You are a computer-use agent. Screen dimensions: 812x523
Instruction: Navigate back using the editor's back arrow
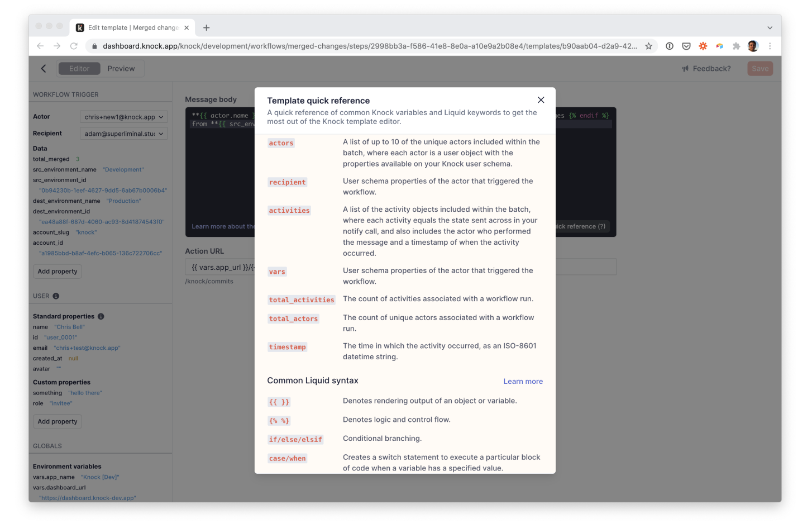[43, 68]
